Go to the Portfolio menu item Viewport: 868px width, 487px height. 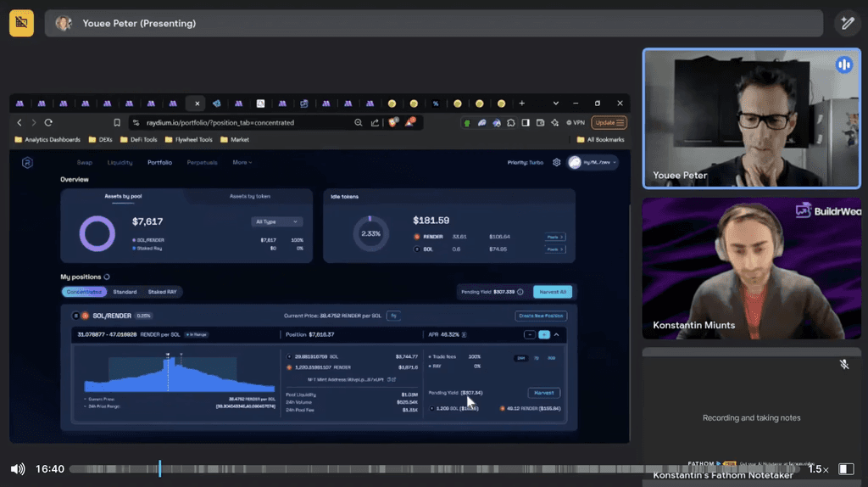tap(159, 162)
